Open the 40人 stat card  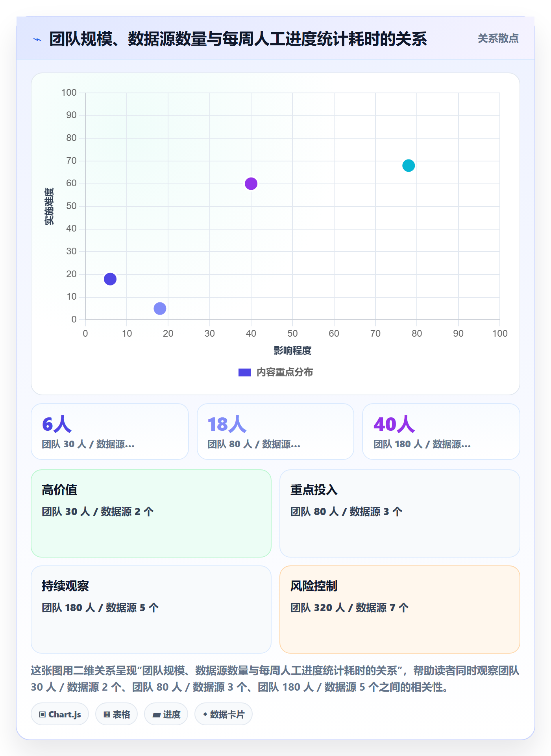click(x=441, y=432)
